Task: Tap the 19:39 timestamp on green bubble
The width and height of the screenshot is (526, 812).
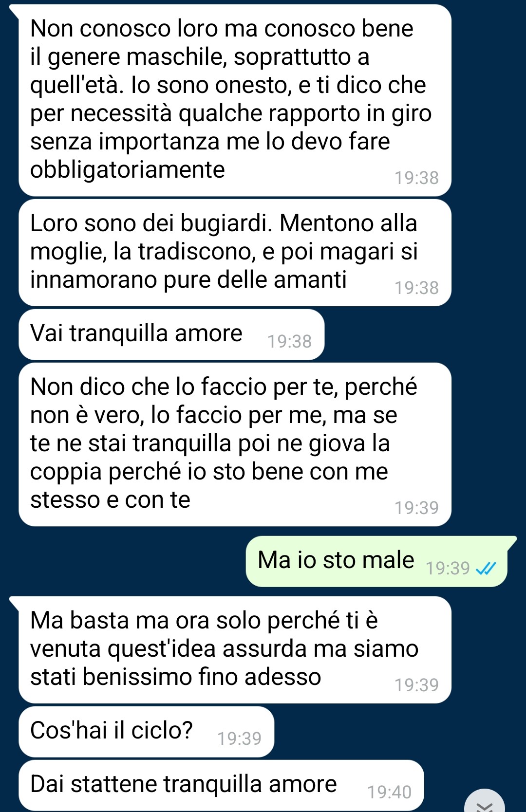Action: pos(448,568)
